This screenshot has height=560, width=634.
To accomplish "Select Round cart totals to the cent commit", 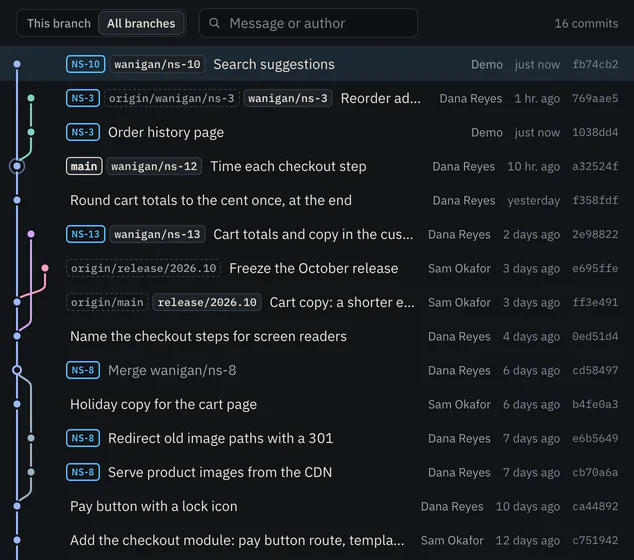I will (211, 200).
